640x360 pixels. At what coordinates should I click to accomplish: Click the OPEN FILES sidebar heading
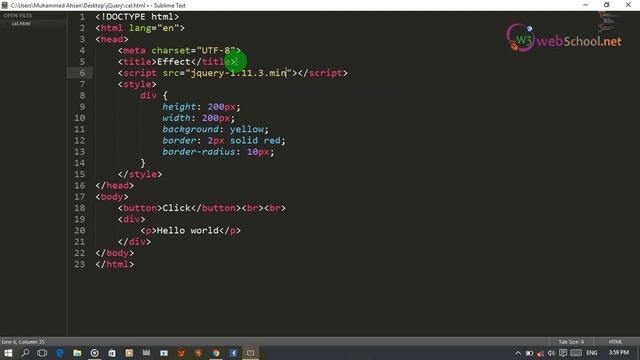coord(18,16)
